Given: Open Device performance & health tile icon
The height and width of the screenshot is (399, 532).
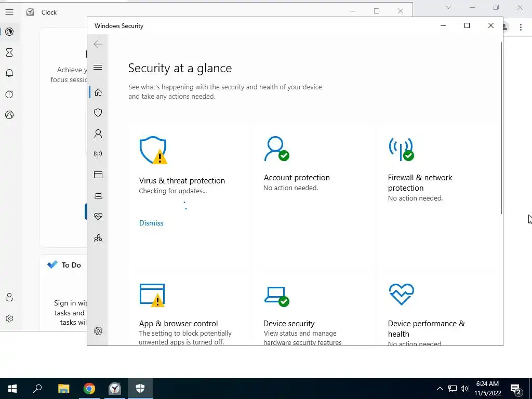Looking at the screenshot, I should [402, 294].
